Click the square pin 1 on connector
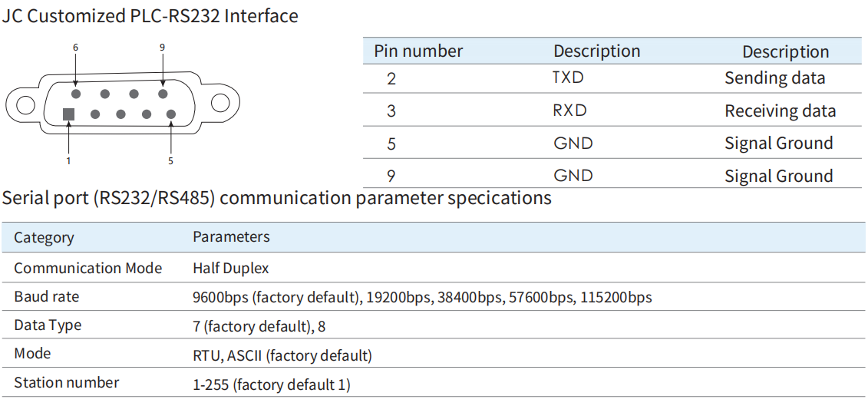868x406 pixels. (x=68, y=114)
